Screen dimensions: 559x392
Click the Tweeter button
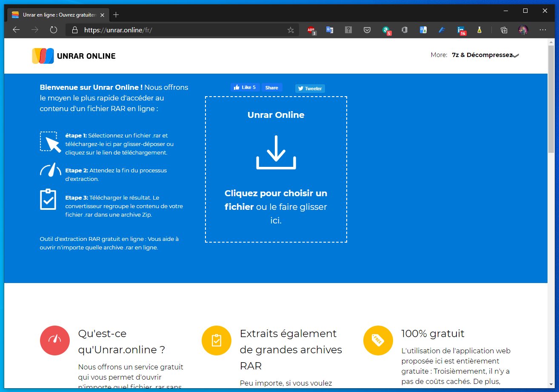(310, 89)
